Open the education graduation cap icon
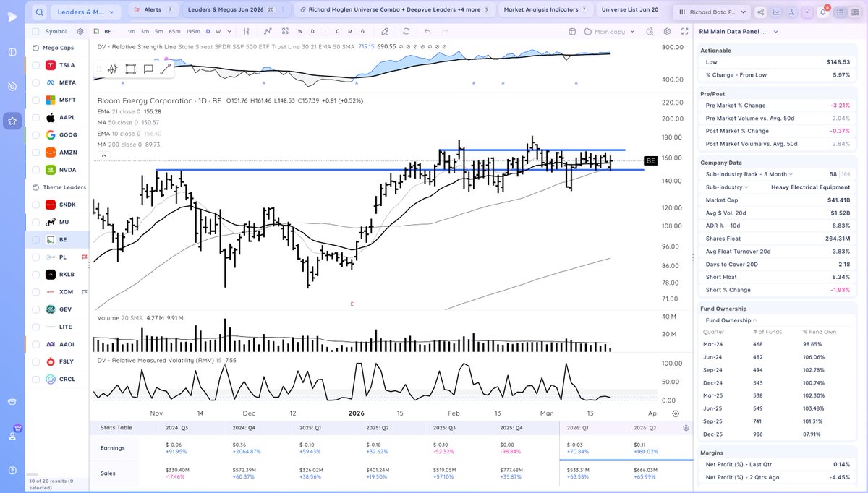 12,403
